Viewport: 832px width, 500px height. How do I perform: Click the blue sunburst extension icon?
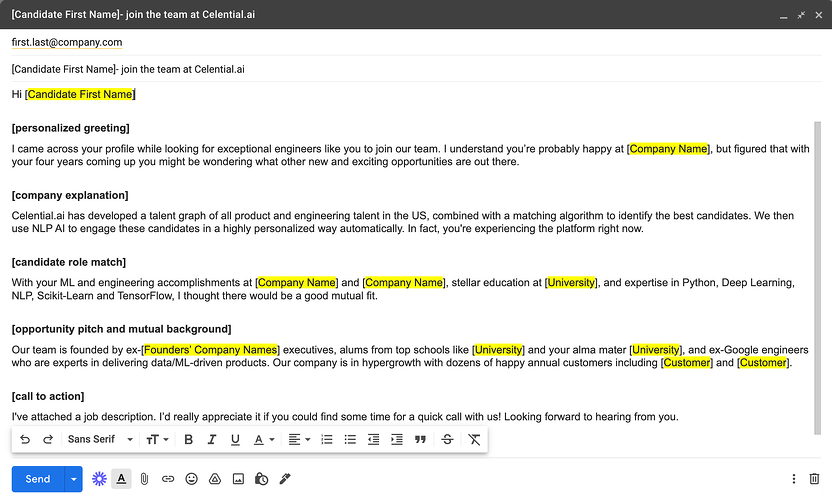(x=99, y=479)
